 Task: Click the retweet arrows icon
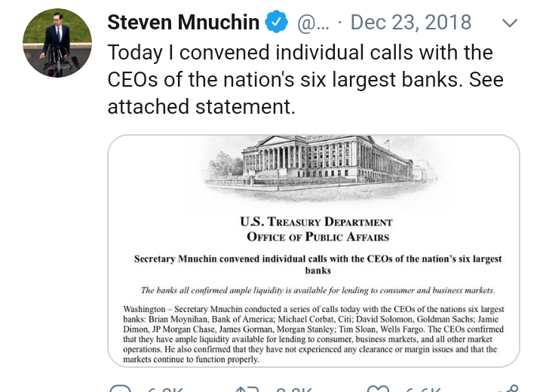(248, 389)
